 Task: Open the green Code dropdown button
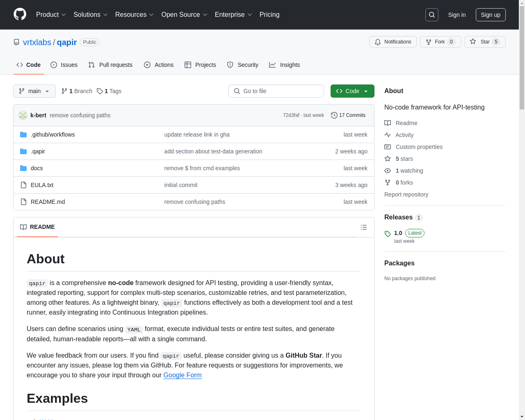pyautogui.click(x=352, y=91)
